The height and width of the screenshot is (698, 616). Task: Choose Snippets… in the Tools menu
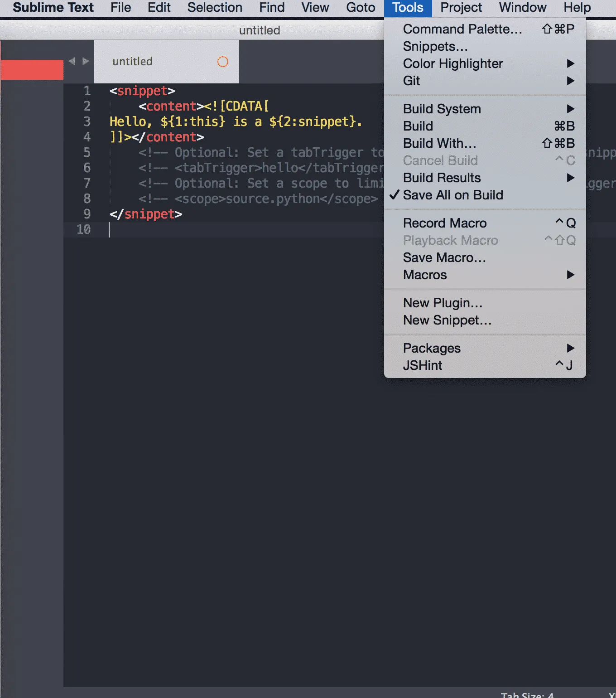(x=435, y=46)
